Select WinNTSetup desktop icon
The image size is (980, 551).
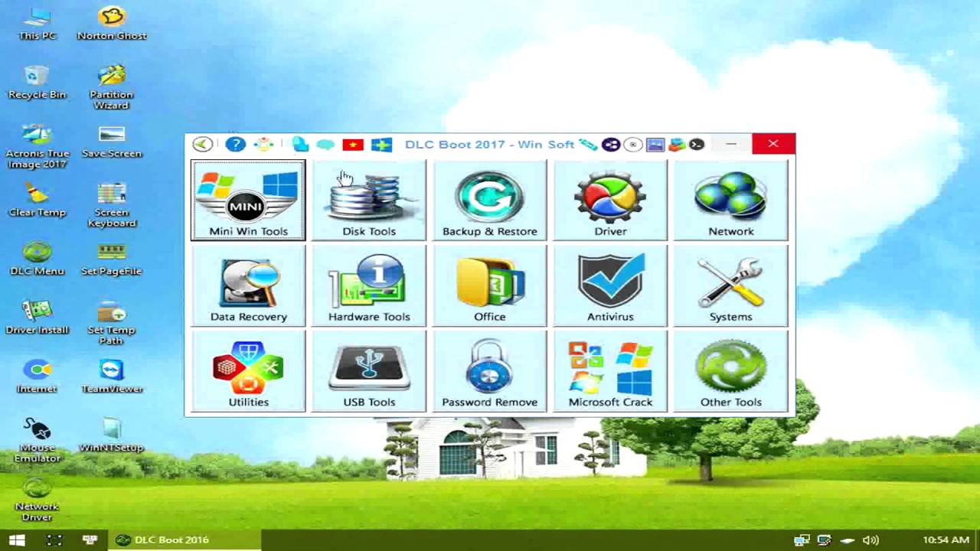click(112, 436)
